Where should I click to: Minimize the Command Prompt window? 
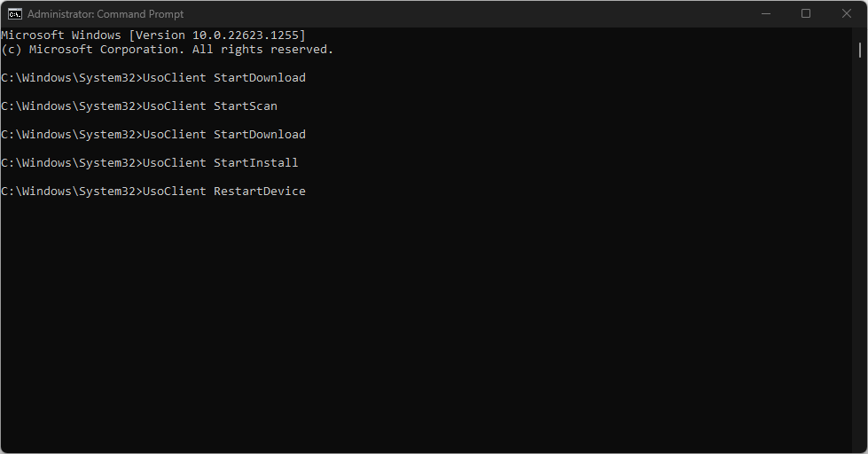pyautogui.click(x=765, y=13)
